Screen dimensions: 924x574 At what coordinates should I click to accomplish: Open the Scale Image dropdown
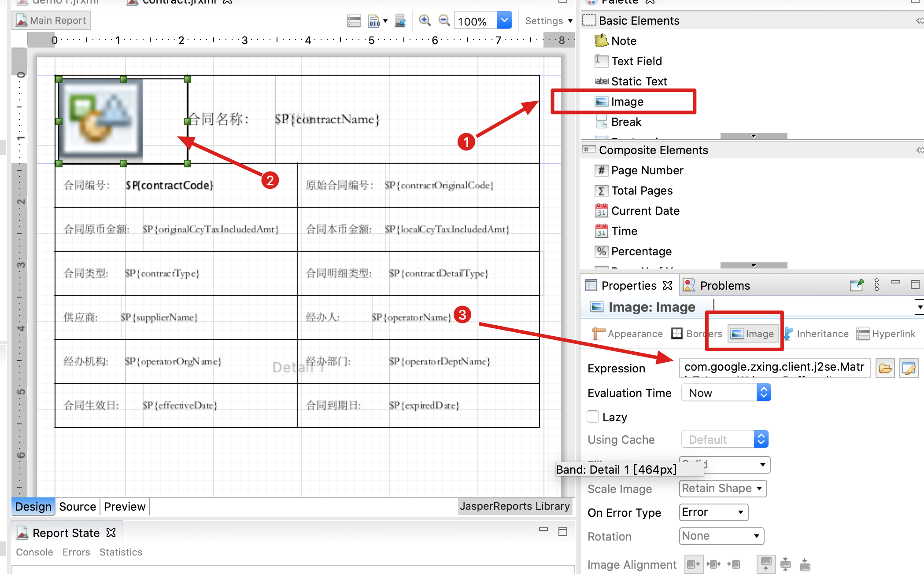pyautogui.click(x=722, y=488)
